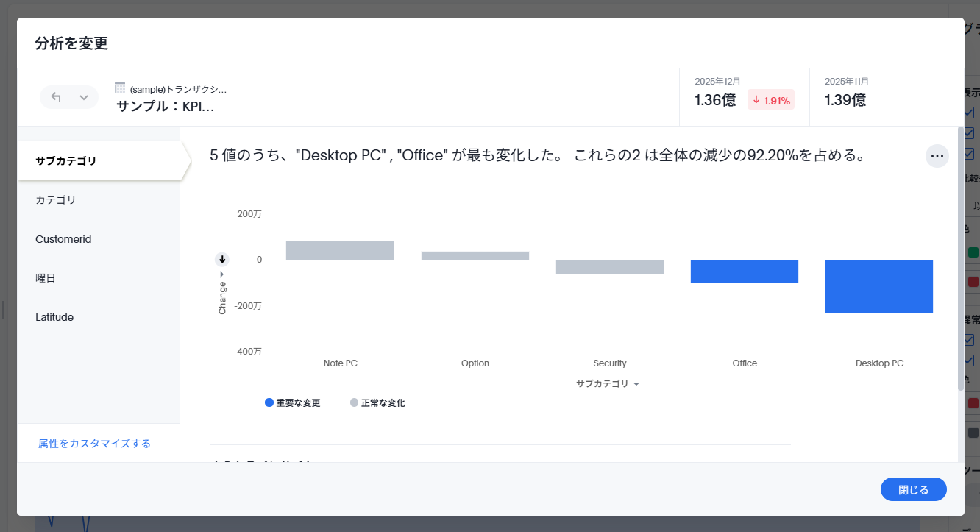980x532 pixels.
Task: Switch to the カテゴリ tab
Action: (x=56, y=199)
